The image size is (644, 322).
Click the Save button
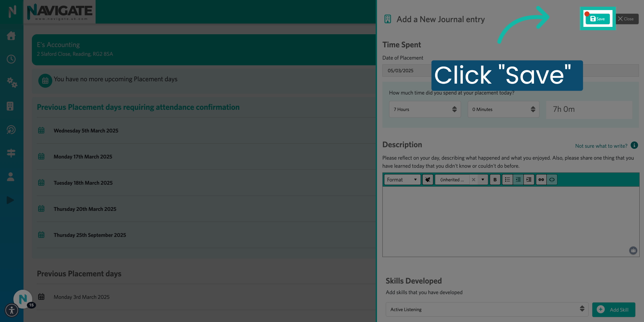(598, 18)
